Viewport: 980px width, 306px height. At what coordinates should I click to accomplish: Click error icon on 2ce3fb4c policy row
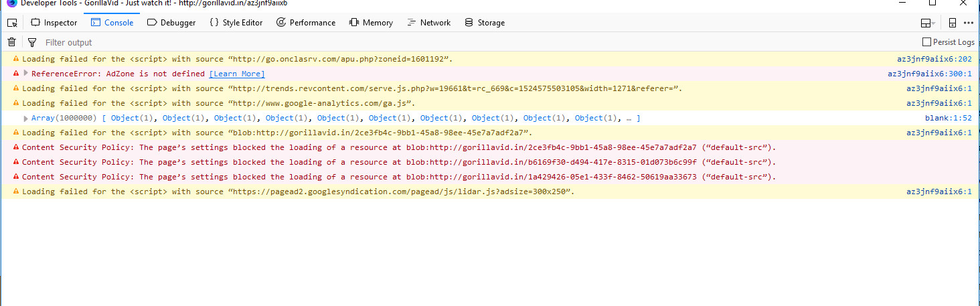[16, 147]
